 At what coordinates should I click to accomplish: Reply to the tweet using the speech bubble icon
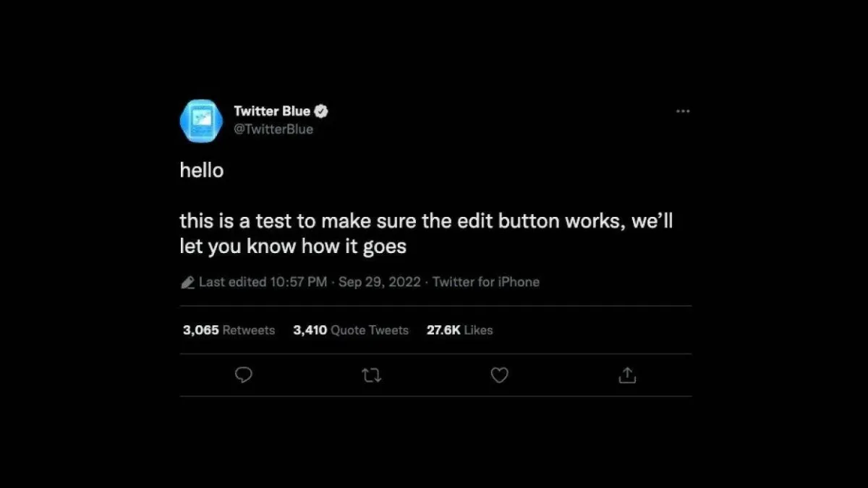click(244, 375)
